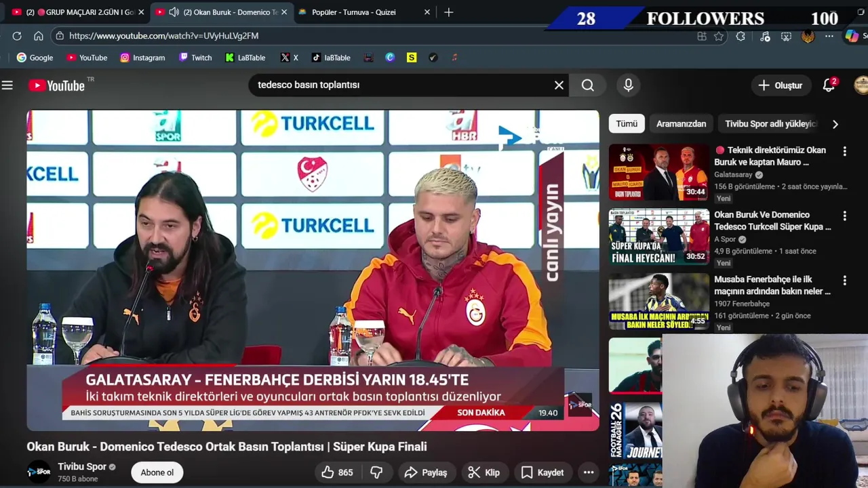The width and height of the screenshot is (868, 488).
Task: Show more filter chips with right chevron
Action: (835, 124)
